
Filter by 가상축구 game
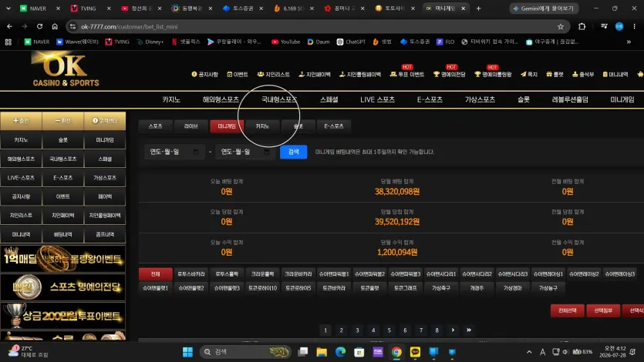(x=441, y=288)
